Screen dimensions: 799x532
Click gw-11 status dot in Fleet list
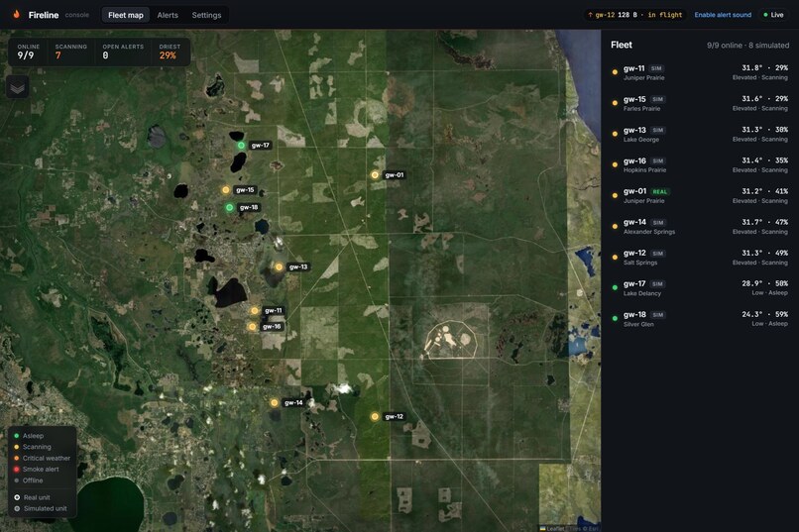[615, 72]
